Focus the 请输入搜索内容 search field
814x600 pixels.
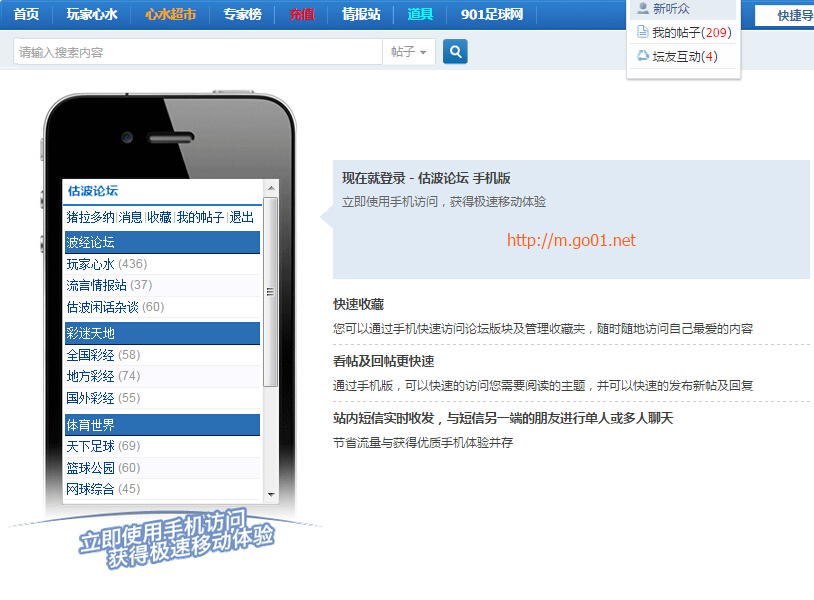click(198, 52)
